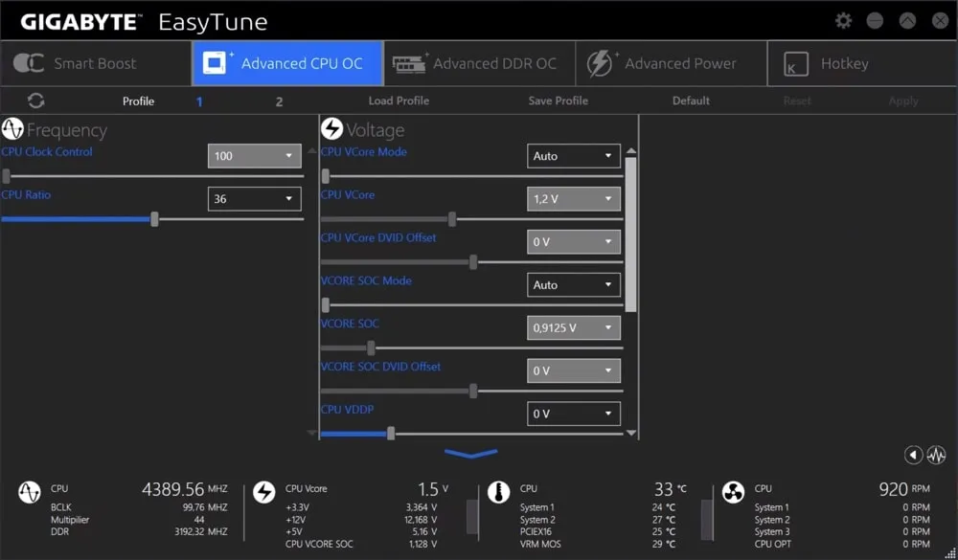This screenshot has width=958, height=560.
Task: Click the CPU VCore slider handle
Action: pyautogui.click(x=451, y=219)
